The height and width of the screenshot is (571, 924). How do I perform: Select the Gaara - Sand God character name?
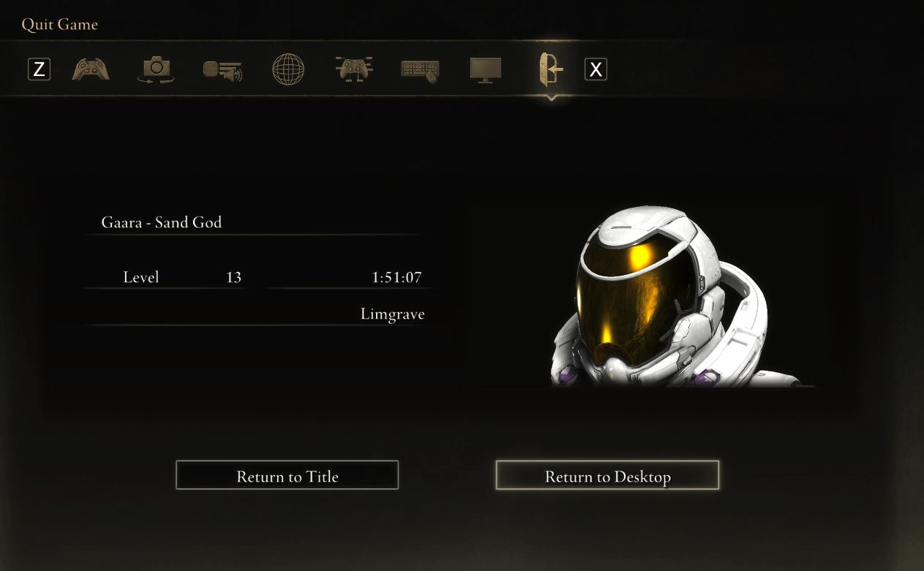162,222
